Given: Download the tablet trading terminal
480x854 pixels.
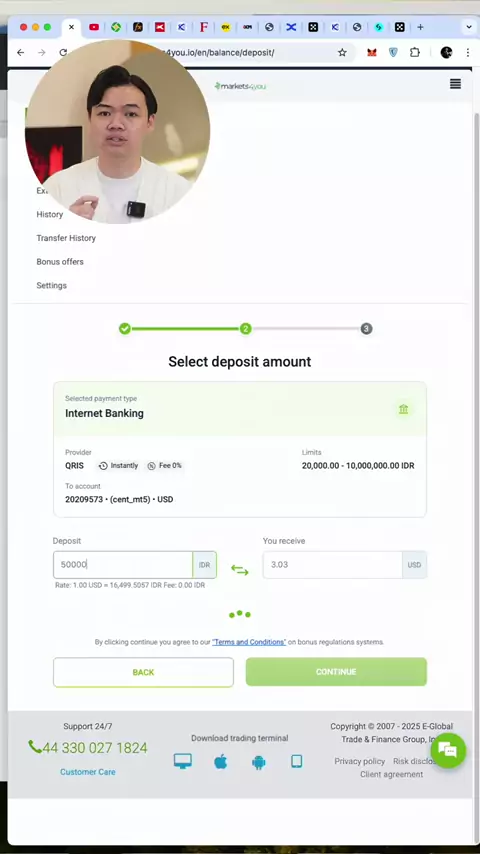Looking at the screenshot, I should tap(296, 761).
